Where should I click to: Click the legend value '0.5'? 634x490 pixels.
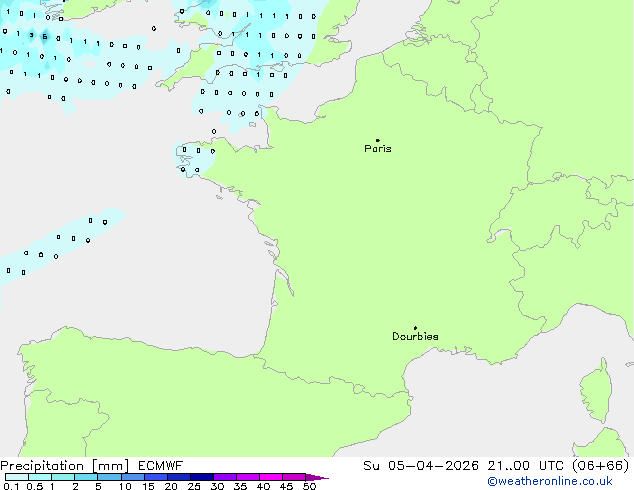(x=35, y=486)
